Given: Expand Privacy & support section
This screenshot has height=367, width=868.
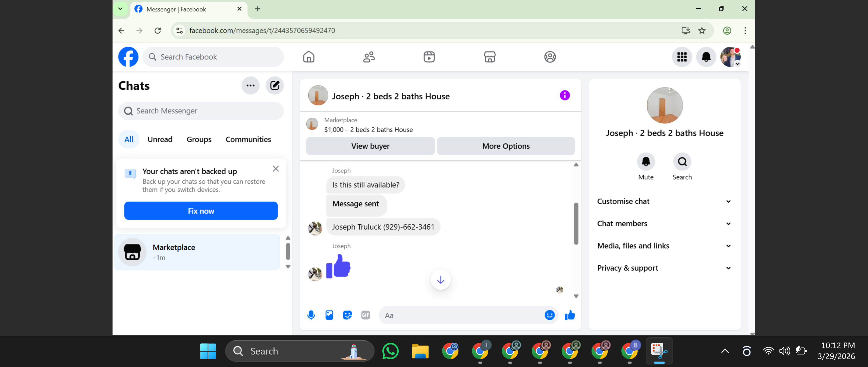Looking at the screenshot, I should pos(665,268).
